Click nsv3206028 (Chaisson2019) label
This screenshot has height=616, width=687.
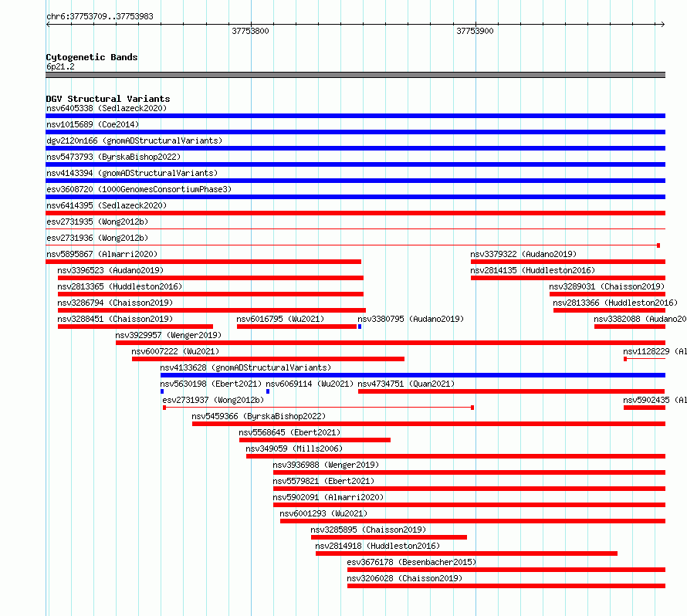pos(404,578)
